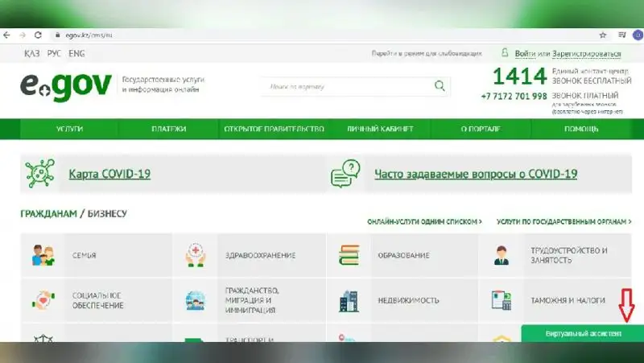Open УСЛУГИ ПО ГОСУДАРСТВЕННЫМ ОРГАНАМ link
Viewport: 644px width, 363px height.
(x=564, y=221)
